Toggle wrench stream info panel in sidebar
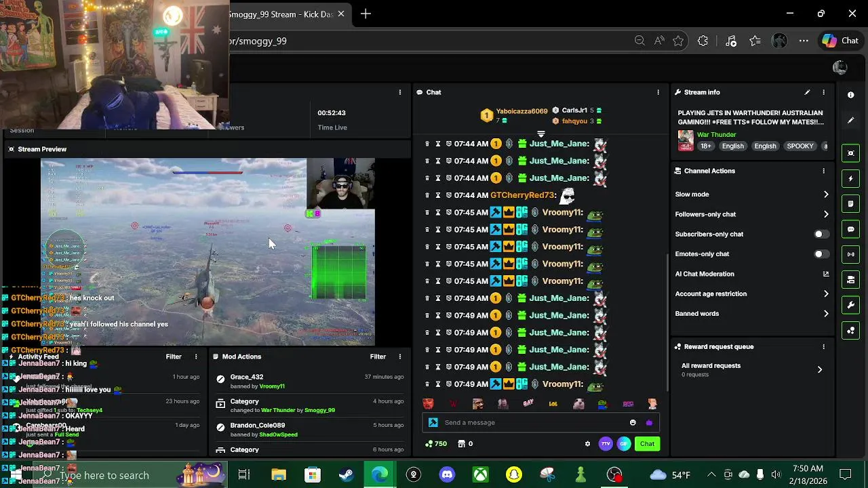 tap(851, 305)
